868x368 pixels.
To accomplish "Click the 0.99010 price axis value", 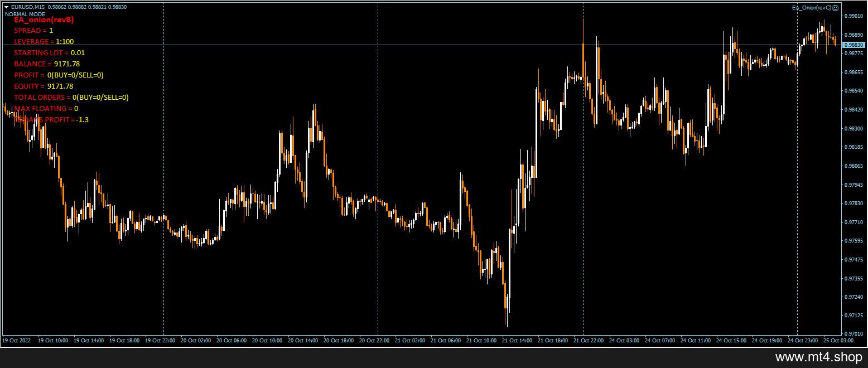I will click(855, 16).
